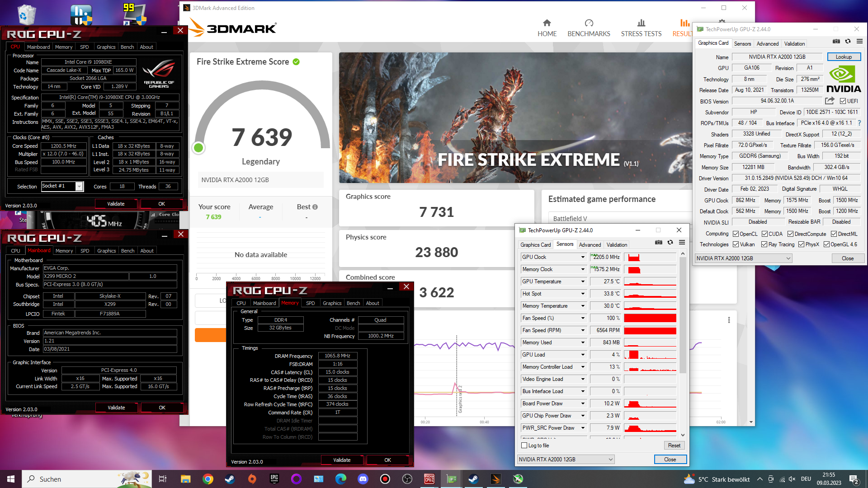Toggle the DirectCompute checkbox
This screenshot has width=868, height=488.
pyautogui.click(x=790, y=234)
